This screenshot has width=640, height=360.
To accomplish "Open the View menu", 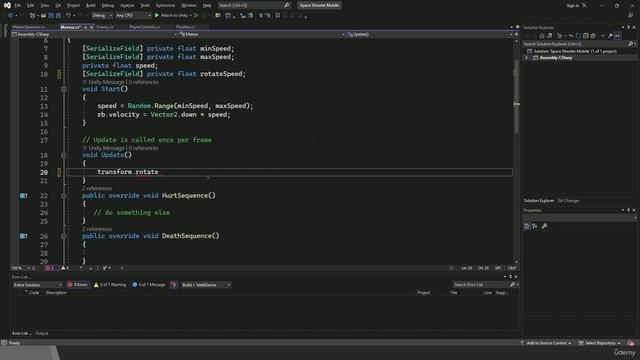I will coord(44,5).
